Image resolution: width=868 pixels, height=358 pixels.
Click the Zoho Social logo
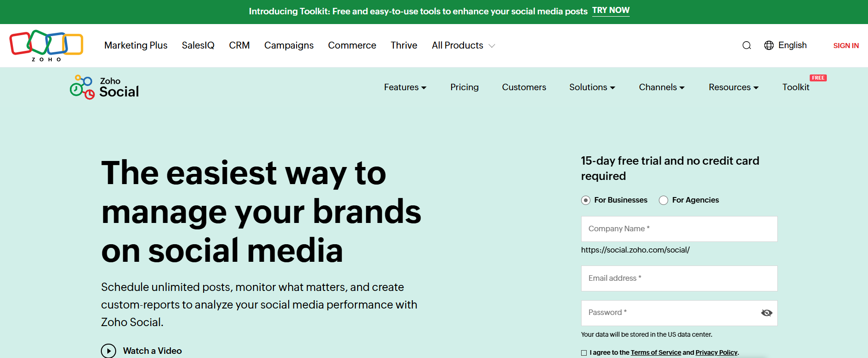pyautogui.click(x=105, y=87)
